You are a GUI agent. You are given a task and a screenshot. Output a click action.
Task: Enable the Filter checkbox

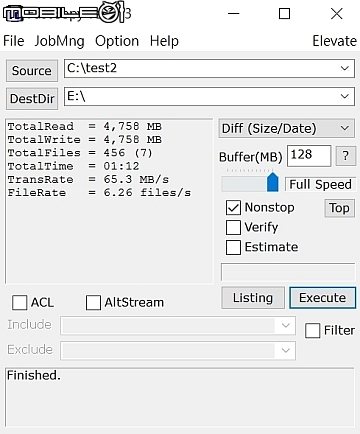pos(312,331)
